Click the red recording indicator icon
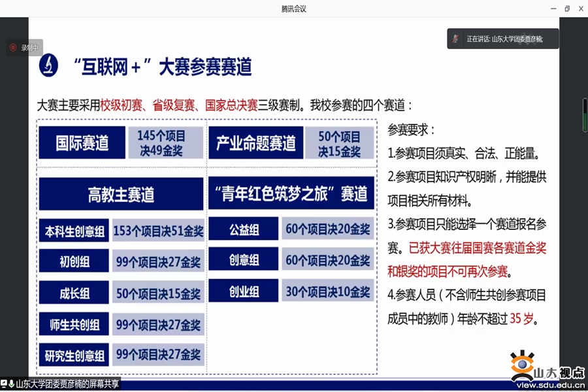This screenshot has width=588, height=392. [x=12, y=47]
